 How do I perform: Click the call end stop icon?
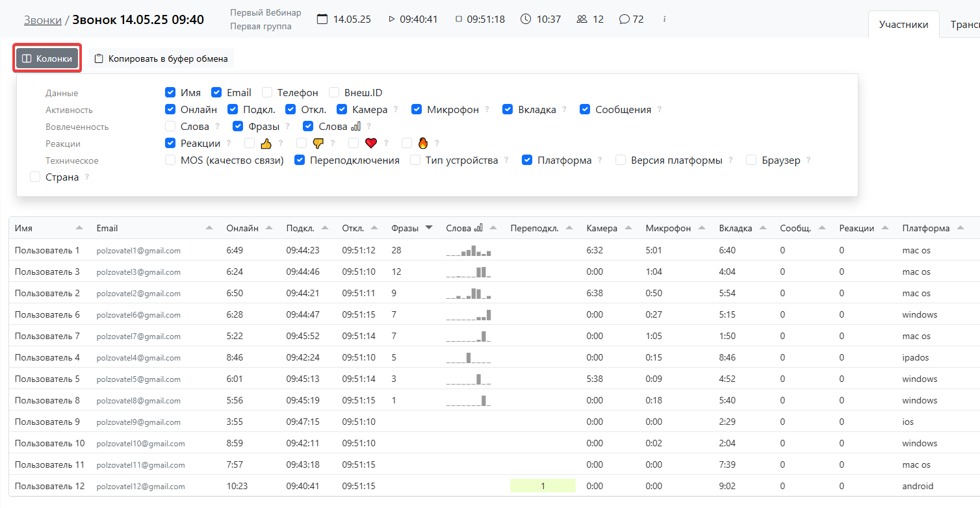(x=459, y=19)
